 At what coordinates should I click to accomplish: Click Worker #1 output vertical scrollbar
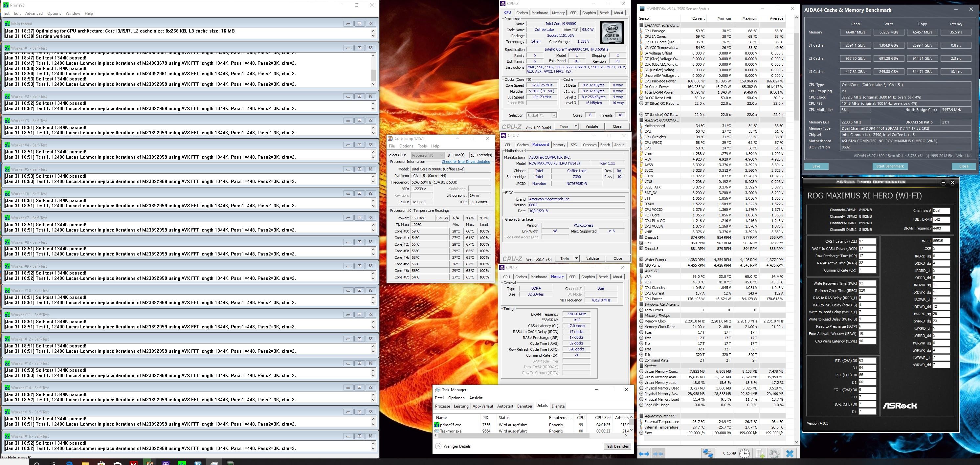tap(373, 70)
